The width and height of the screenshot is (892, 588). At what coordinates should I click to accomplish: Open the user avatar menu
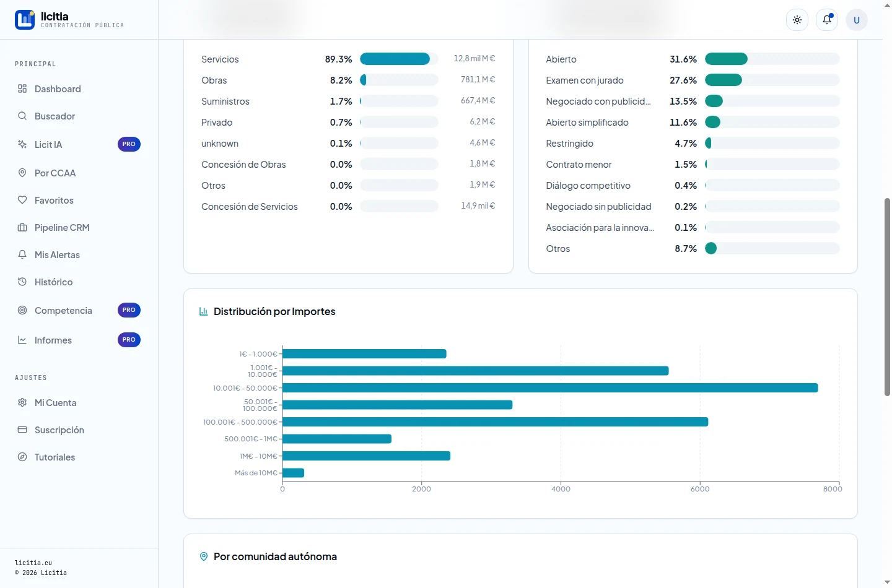857,20
